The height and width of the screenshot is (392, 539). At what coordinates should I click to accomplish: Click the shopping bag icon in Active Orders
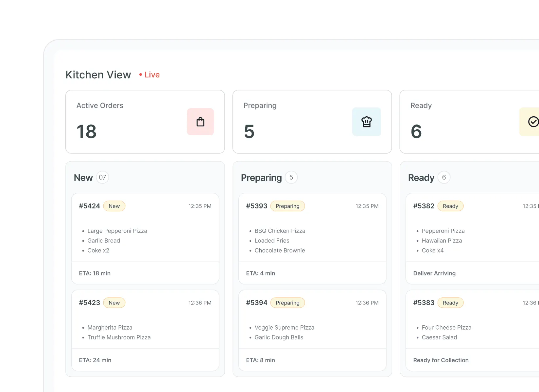[200, 122]
